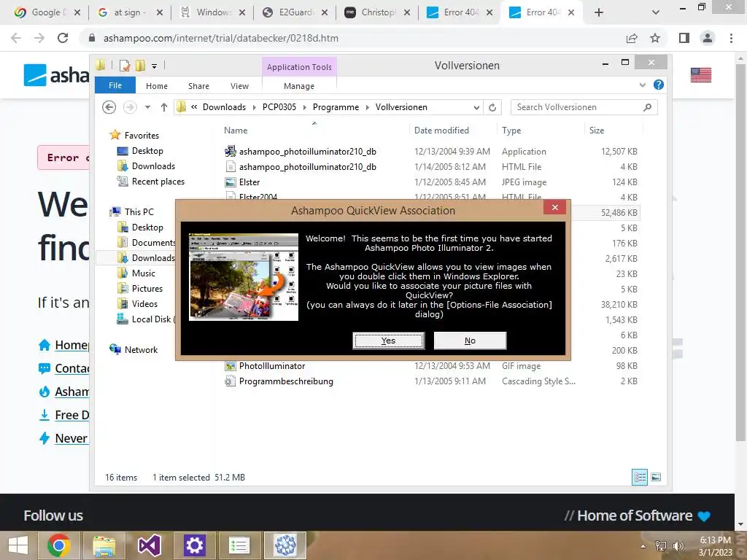Refresh the Vollversionen folder view
This screenshot has width=747, height=560.
[492, 108]
